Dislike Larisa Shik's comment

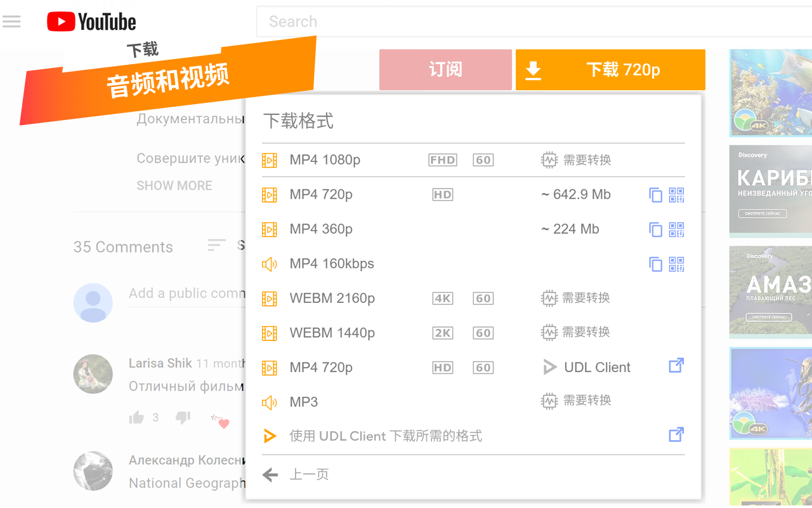[183, 418]
